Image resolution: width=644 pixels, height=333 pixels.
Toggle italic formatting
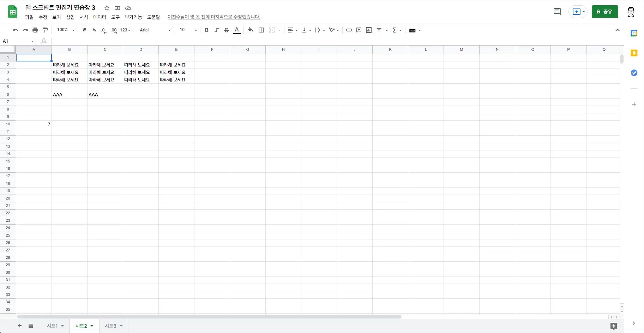coord(217,30)
